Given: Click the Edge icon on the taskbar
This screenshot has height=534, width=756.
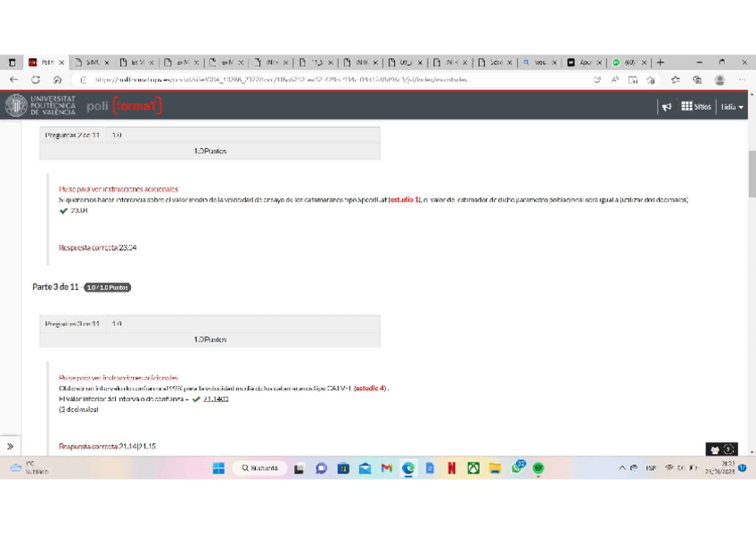Looking at the screenshot, I should pos(408,468).
